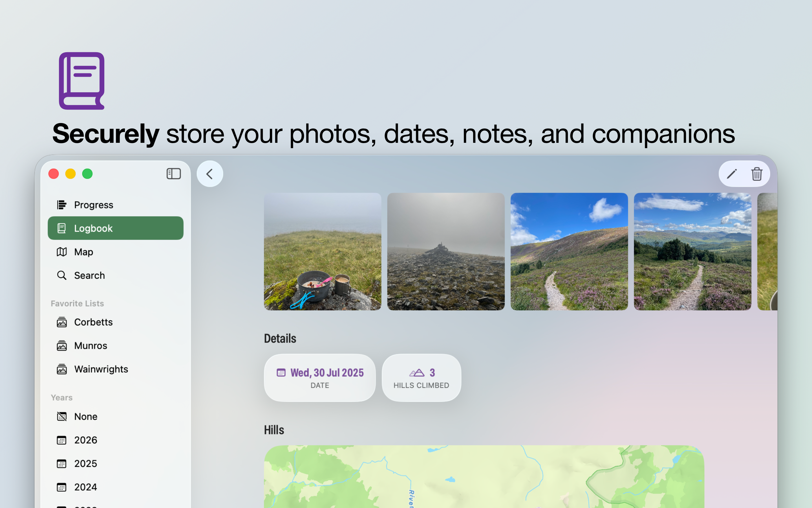Delete the log entry with the trash icon
The height and width of the screenshot is (508, 812).
pos(757,174)
